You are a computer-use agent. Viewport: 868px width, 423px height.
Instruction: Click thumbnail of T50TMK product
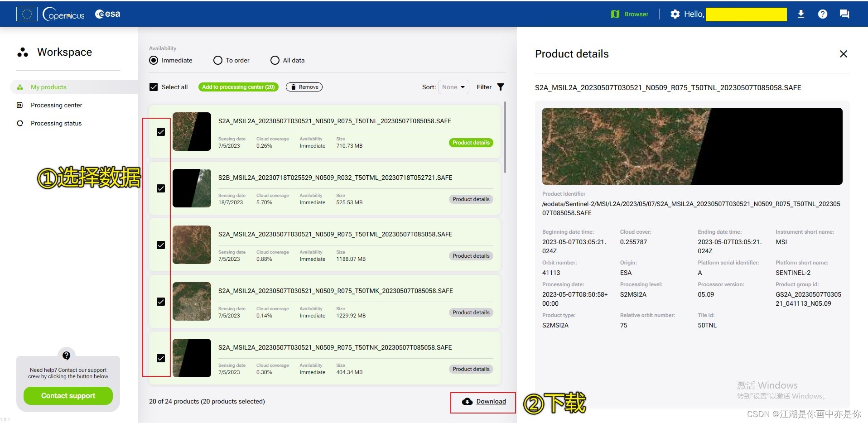click(x=192, y=301)
